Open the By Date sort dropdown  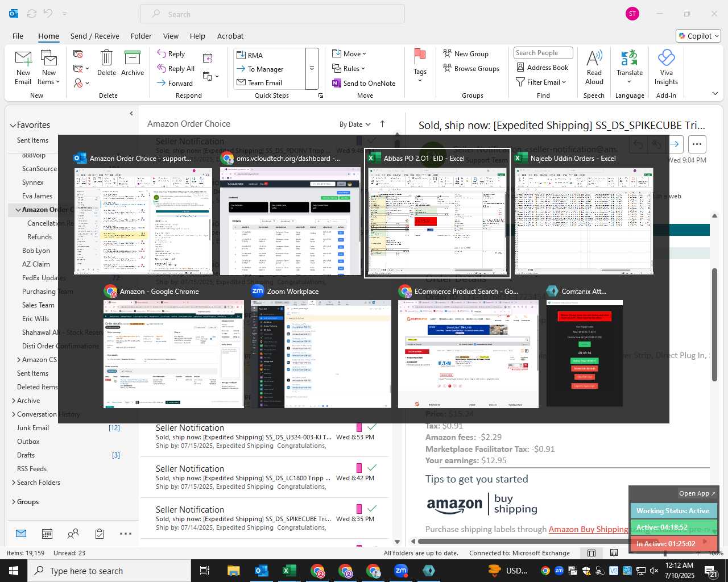click(355, 124)
